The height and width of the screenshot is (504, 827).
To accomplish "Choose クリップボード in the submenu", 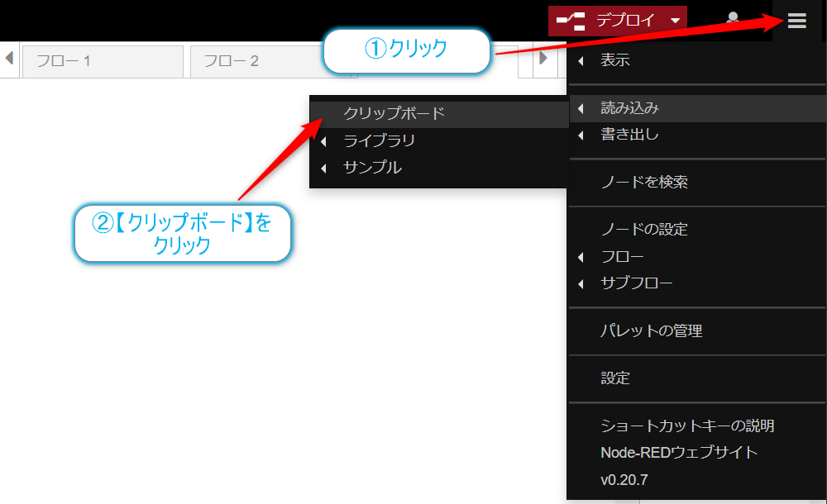I will pos(439,114).
